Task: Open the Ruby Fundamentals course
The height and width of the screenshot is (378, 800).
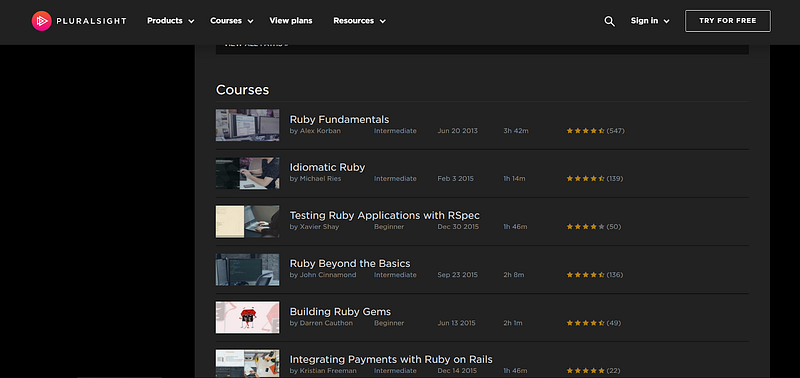Action: pos(339,119)
